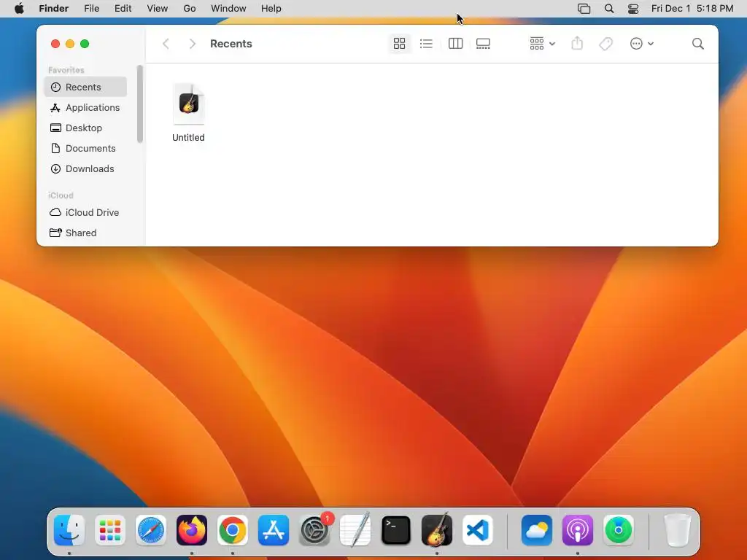Select the Untitled GarageBand file
The width and height of the screenshot is (747, 560).
point(189,113)
